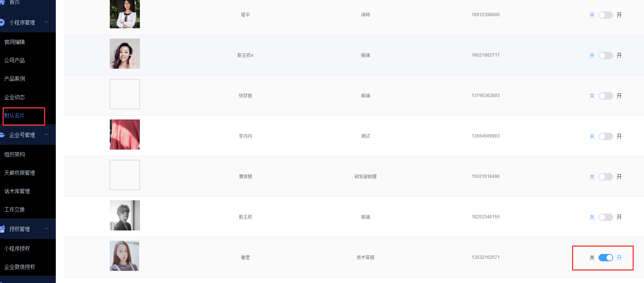Enable the toggle in 李丹丹's row
This screenshot has height=283, width=644.
(605, 136)
